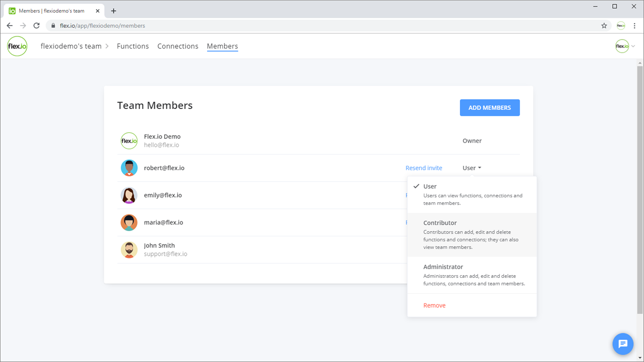Click hello@flex.io email text

[162, 145]
